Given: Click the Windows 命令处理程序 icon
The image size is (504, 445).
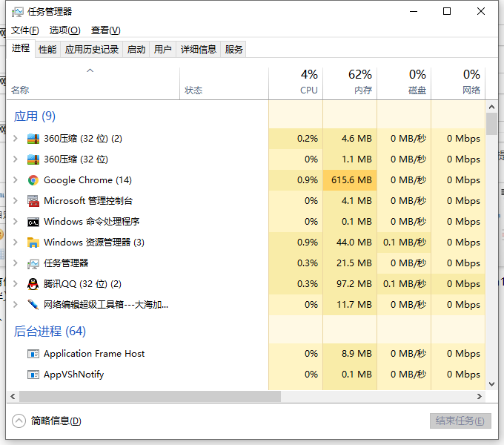Looking at the screenshot, I should [x=33, y=222].
